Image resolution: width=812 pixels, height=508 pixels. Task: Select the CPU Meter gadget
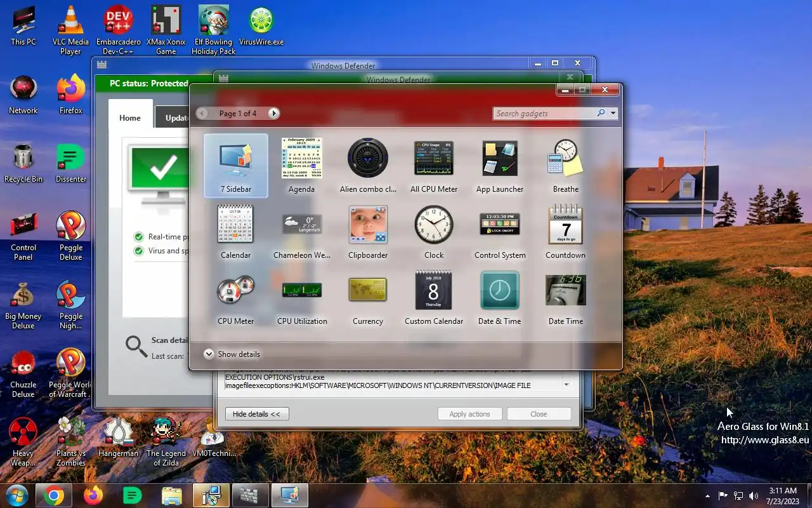click(x=236, y=297)
